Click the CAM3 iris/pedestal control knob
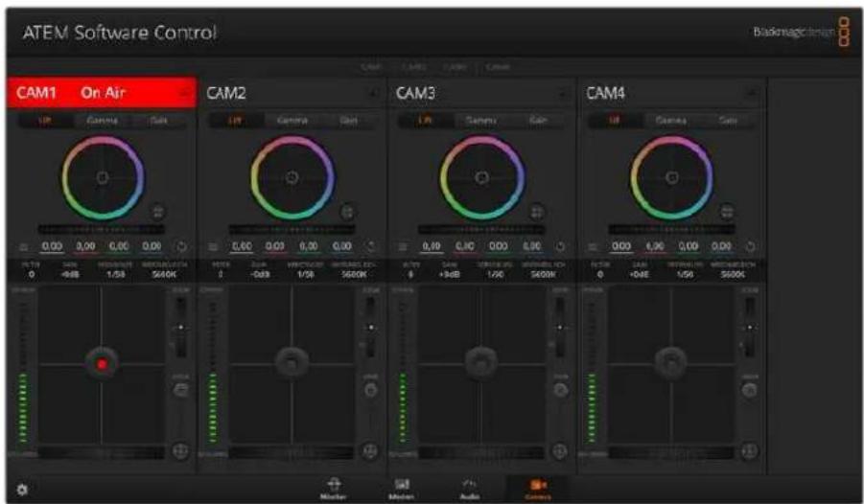This screenshot has height=504, width=864. point(481,362)
